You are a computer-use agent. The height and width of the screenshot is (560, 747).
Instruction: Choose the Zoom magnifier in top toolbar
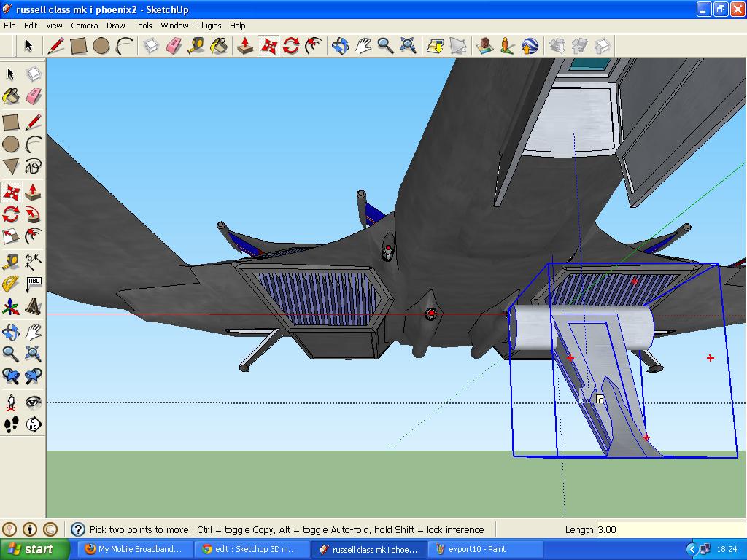(385, 46)
